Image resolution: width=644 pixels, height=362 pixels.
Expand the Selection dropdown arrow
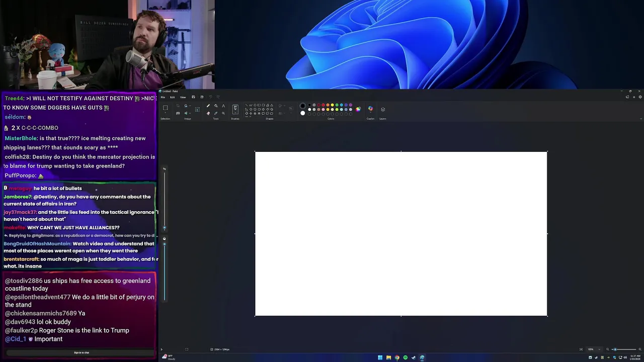(166, 113)
